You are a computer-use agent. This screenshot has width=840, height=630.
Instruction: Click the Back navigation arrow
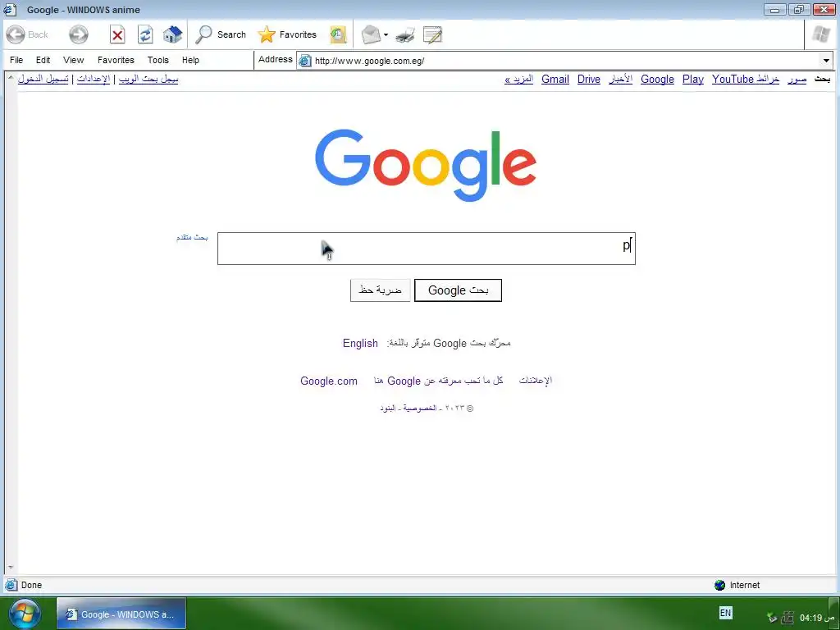click(16, 34)
